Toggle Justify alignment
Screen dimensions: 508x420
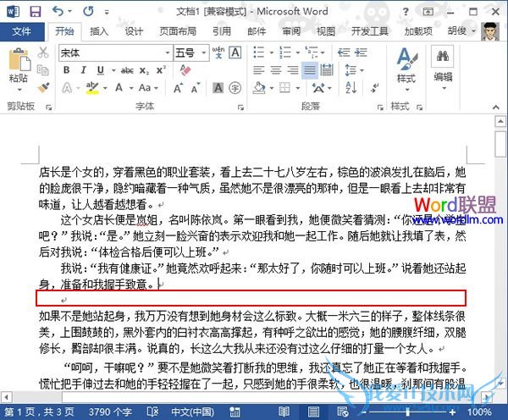[310, 70]
